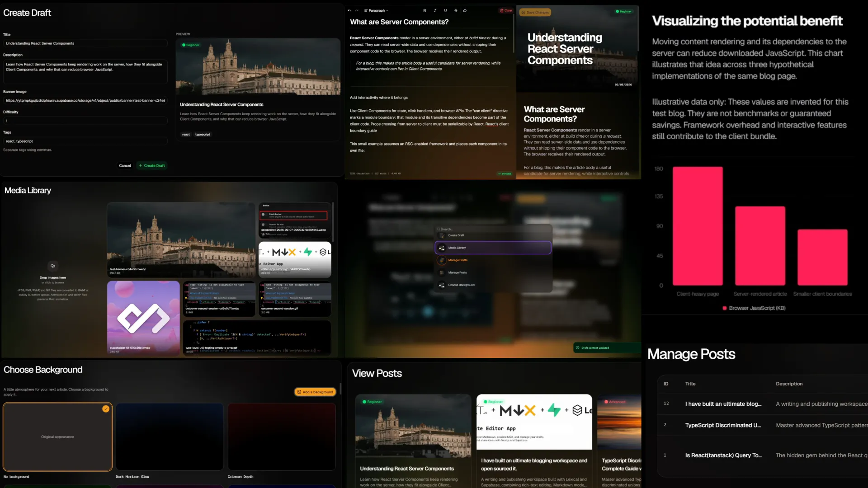The width and height of the screenshot is (868, 488).
Task: Select Media Library in the command palette
Action: [x=493, y=248]
